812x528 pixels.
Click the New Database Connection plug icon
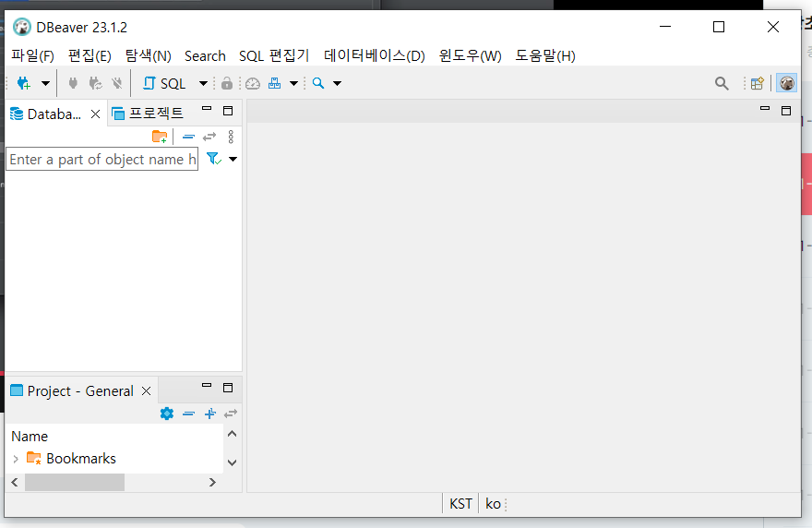point(24,83)
